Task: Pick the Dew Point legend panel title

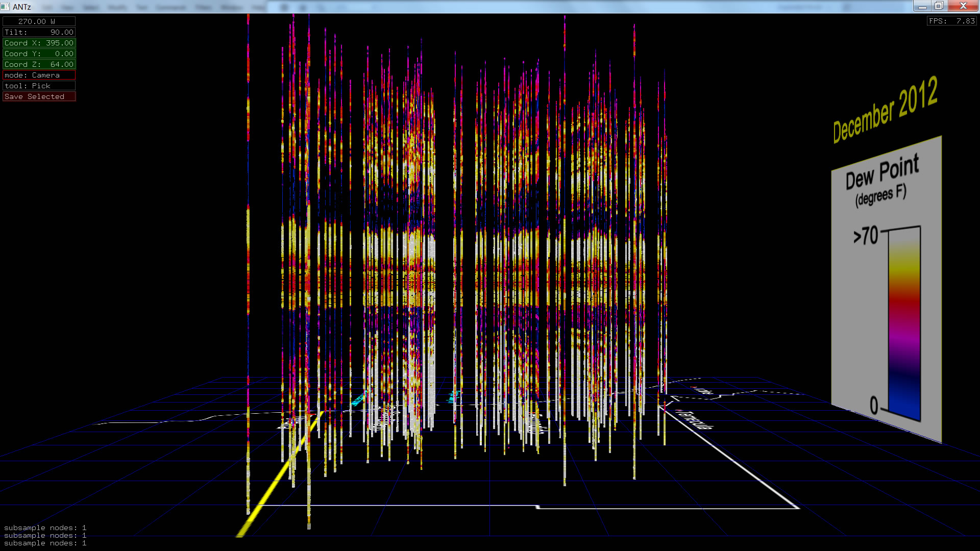Action: click(x=882, y=172)
